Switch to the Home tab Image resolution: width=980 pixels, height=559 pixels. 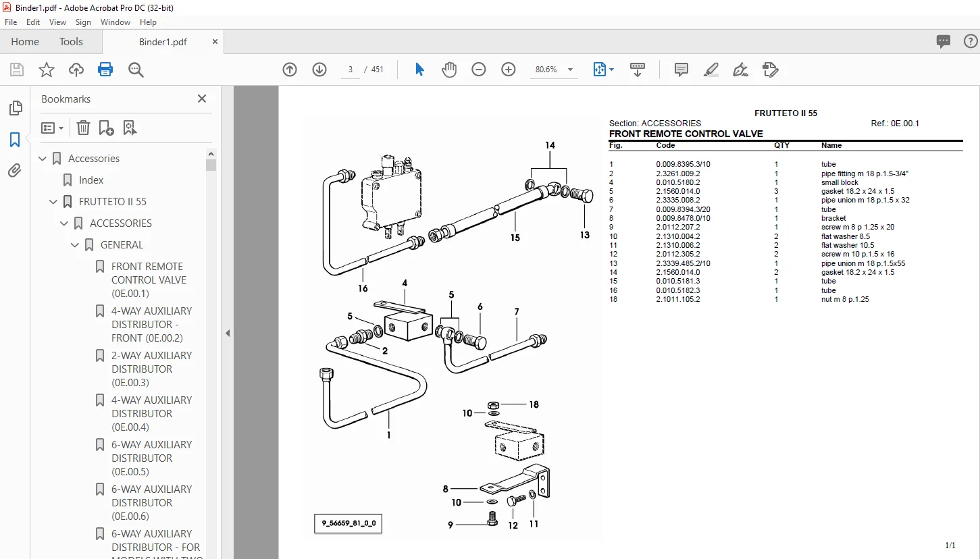tap(25, 41)
